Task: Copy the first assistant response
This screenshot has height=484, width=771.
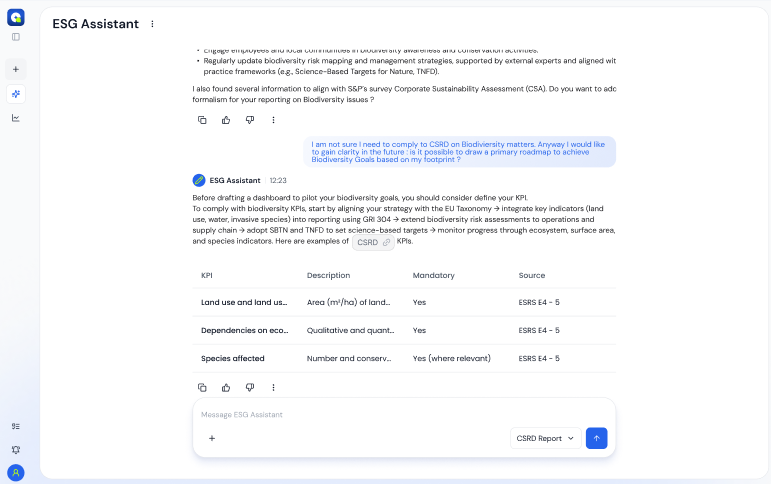Action: coord(202,120)
